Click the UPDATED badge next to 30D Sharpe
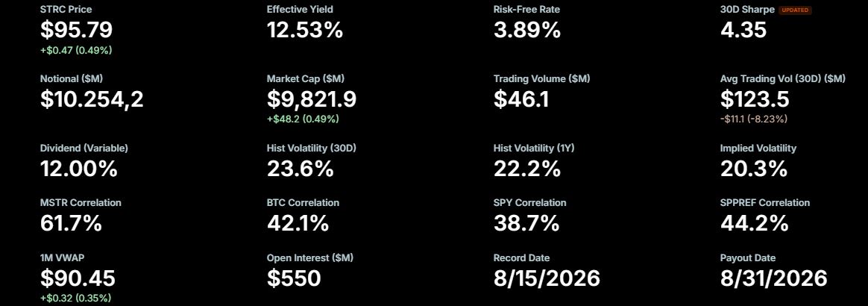The width and height of the screenshot is (868, 306). 795,10
